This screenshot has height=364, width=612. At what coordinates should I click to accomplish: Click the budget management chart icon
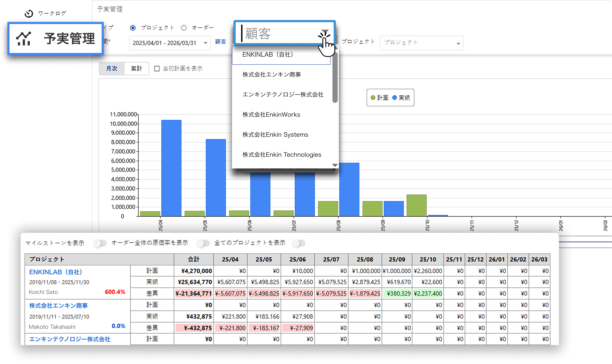[x=24, y=39]
